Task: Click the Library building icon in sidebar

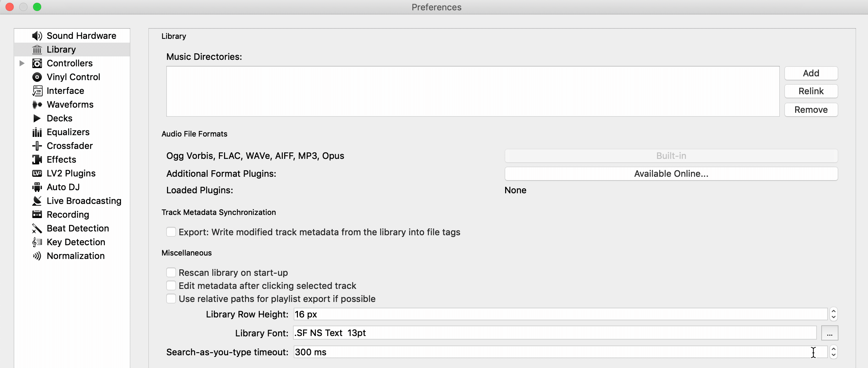Action: pos(37,50)
